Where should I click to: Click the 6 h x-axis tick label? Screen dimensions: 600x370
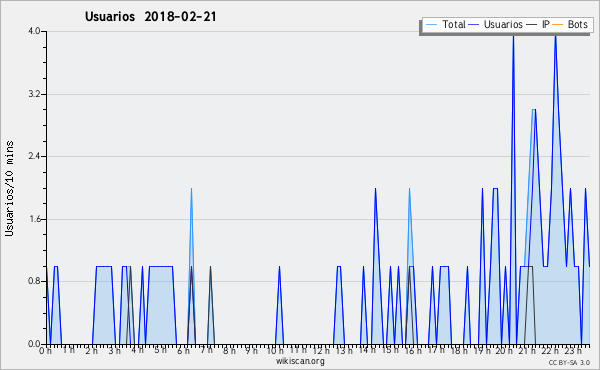(183, 351)
